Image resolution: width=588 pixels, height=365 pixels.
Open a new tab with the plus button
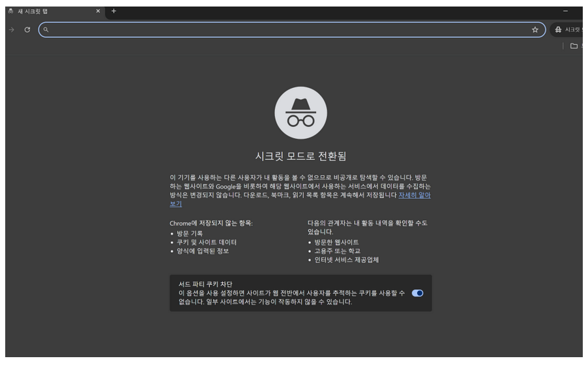coord(113,11)
